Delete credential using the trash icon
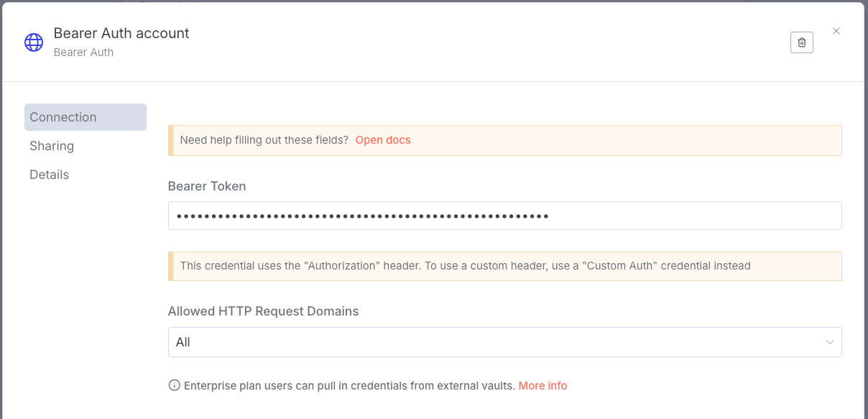 pos(802,42)
